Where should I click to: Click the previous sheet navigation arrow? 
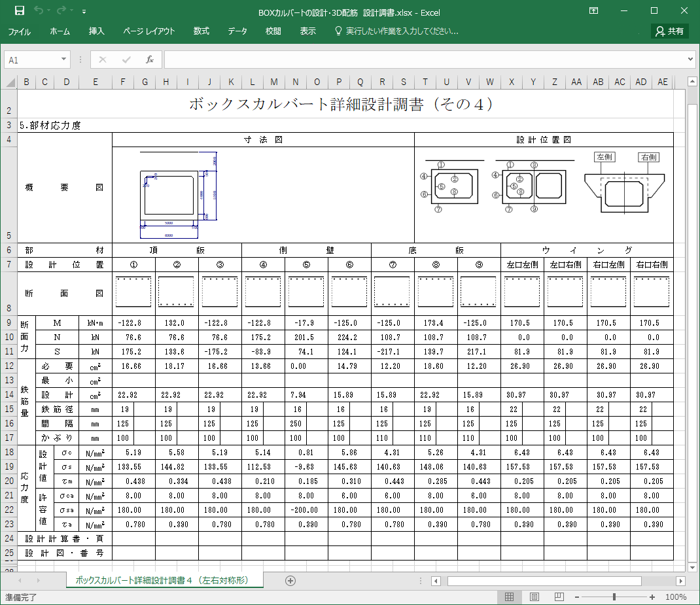(x=20, y=581)
